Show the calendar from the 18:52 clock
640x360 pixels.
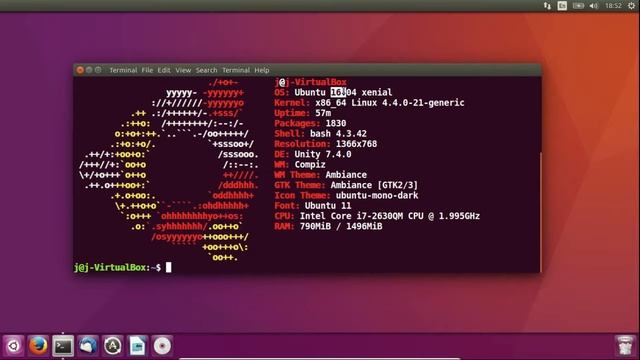(x=613, y=6)
